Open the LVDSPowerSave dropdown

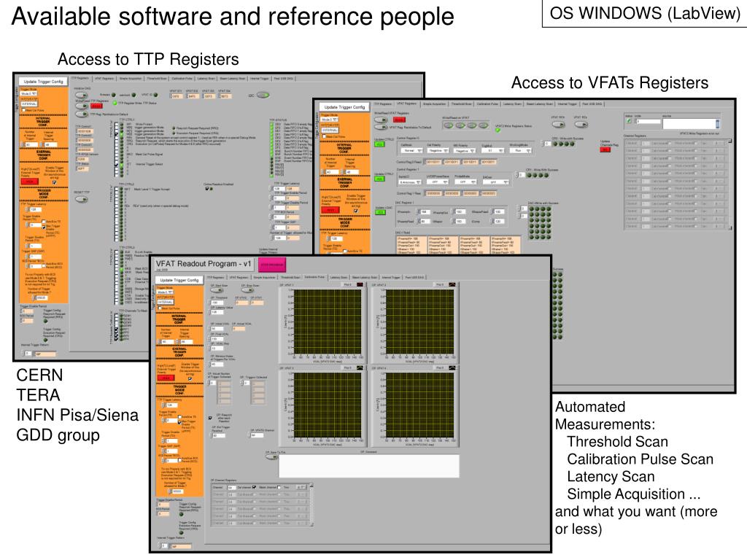(x=436, y=182)
